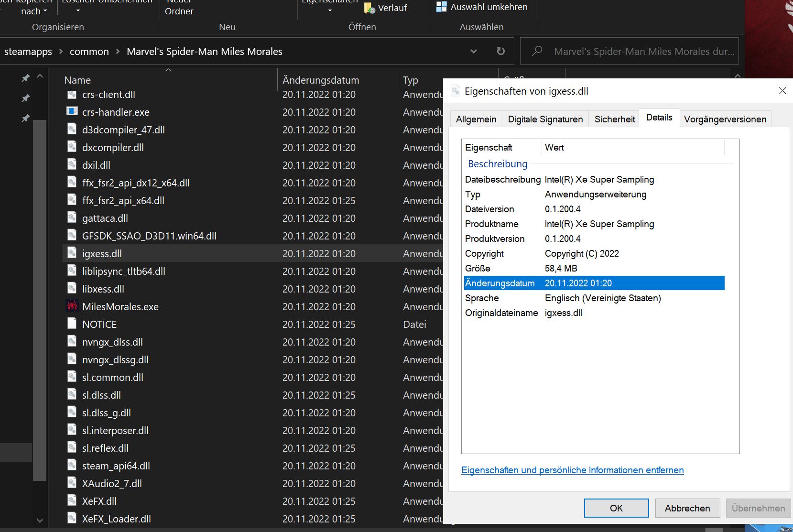The width and height of the screenshot is (793, 532).
Task: Click the Abbrechen button
Action: pos(687,508)
